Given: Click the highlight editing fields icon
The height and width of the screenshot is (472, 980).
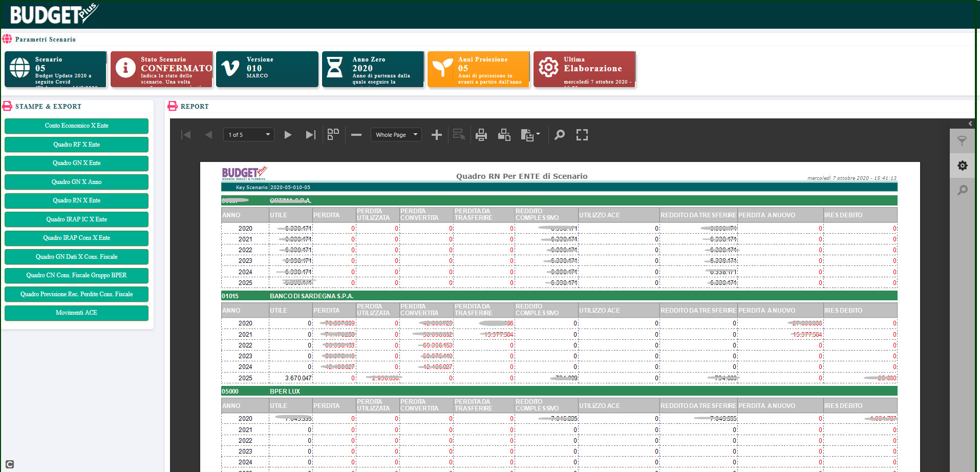Looking at the screenshot, I should point(459,134).
